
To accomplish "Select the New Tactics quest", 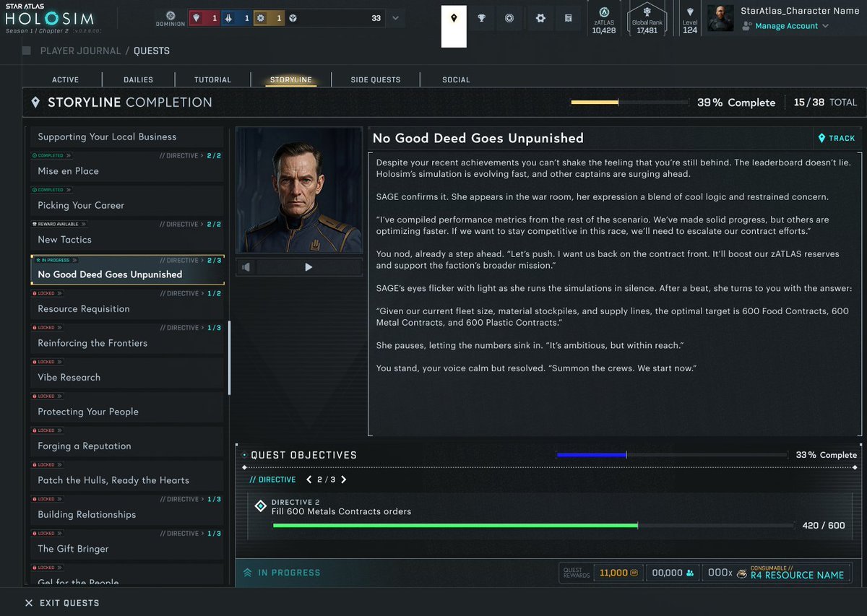I will tap(127, 234).
